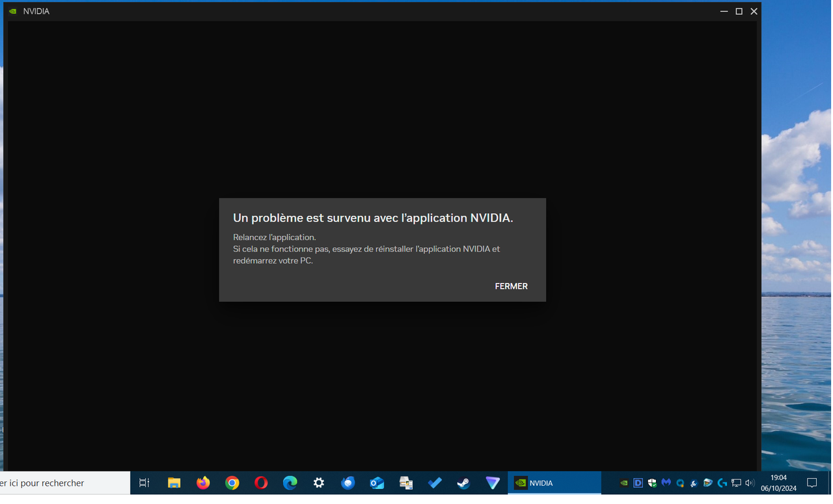The height and width of the screenshot is (504, 833).
Task: Click the network status icon in the tray
Action: [x=735, y=483]
